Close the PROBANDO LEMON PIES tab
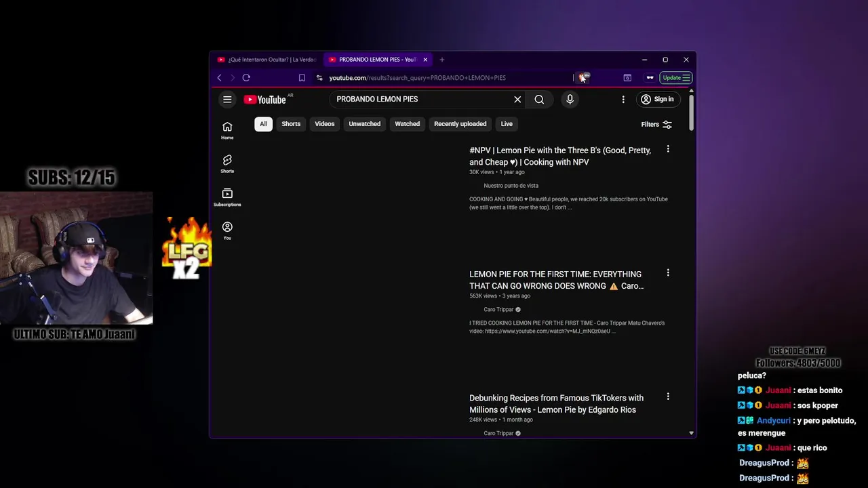The image size is (868, 488). coord(425,60)
